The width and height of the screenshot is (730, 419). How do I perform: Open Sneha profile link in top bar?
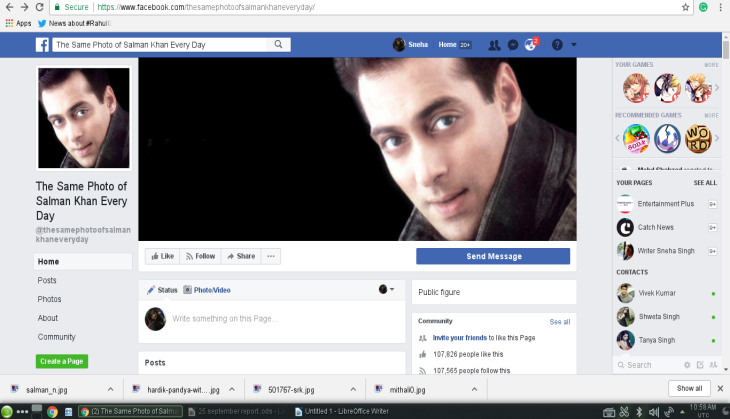[411, 45]
